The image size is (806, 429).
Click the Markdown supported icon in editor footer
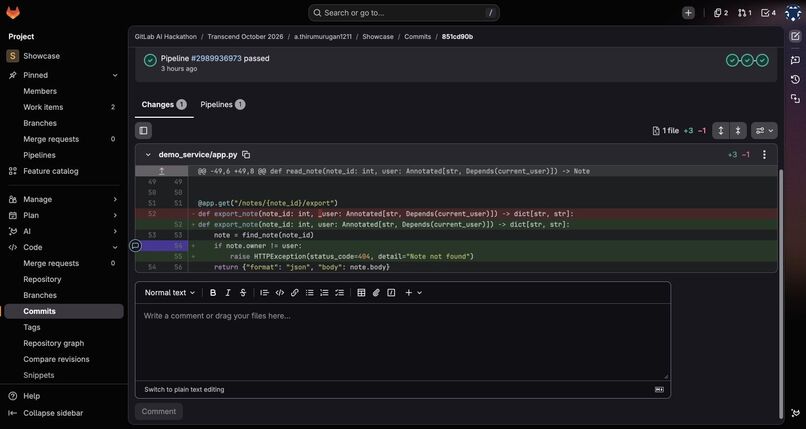(x=660, y=389)
